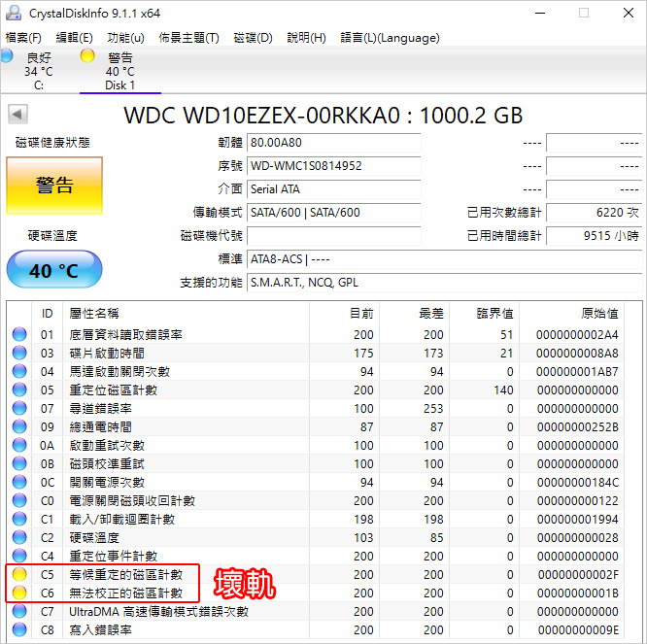The height and width of the screenshot is (644, 647).
Task: Click the previous disk arrow button
Action: click(x=17, y=115)
